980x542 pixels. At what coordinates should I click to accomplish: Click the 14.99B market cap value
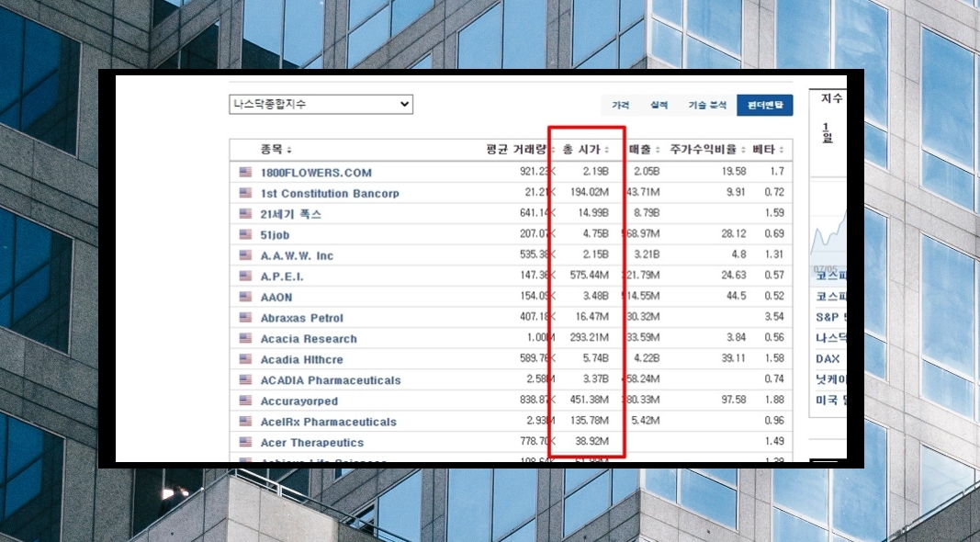pos(592,212)
